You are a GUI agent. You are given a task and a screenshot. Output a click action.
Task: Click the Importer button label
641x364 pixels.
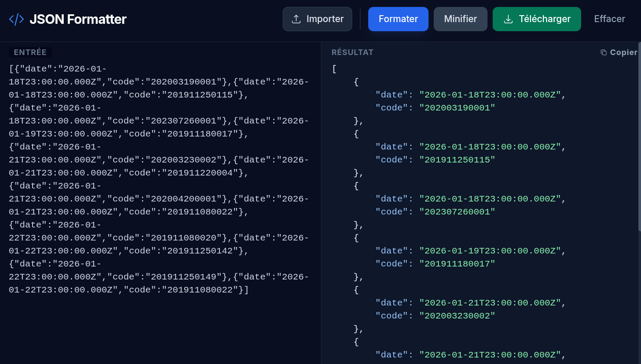[325, 19]
